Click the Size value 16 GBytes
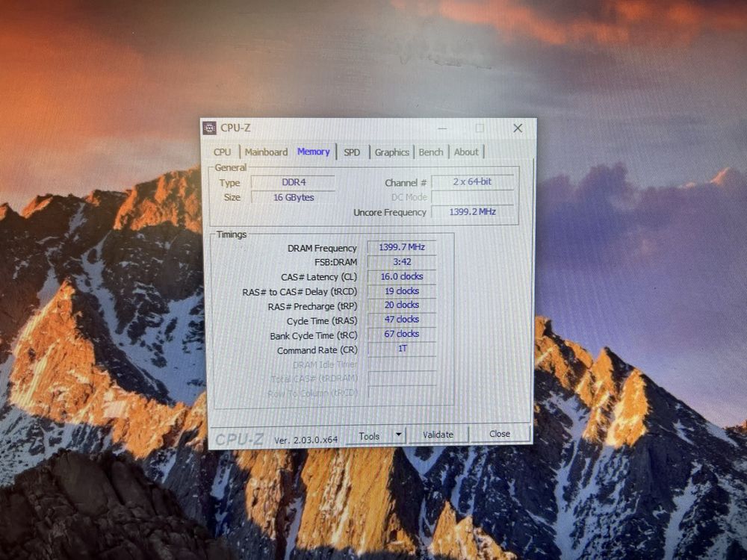This screenshot has width=747, height=560. (x=293, y=197)
